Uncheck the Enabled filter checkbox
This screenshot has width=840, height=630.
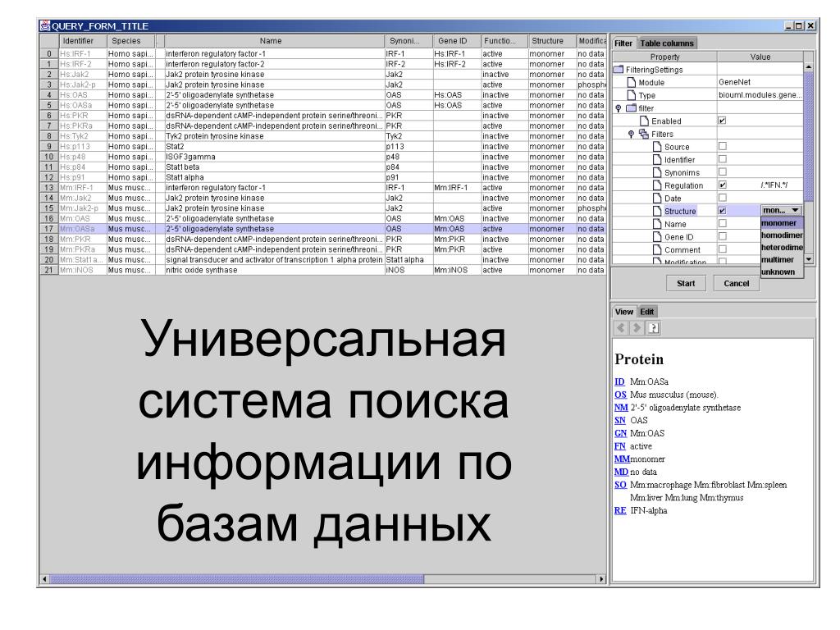tap(722, 121)
